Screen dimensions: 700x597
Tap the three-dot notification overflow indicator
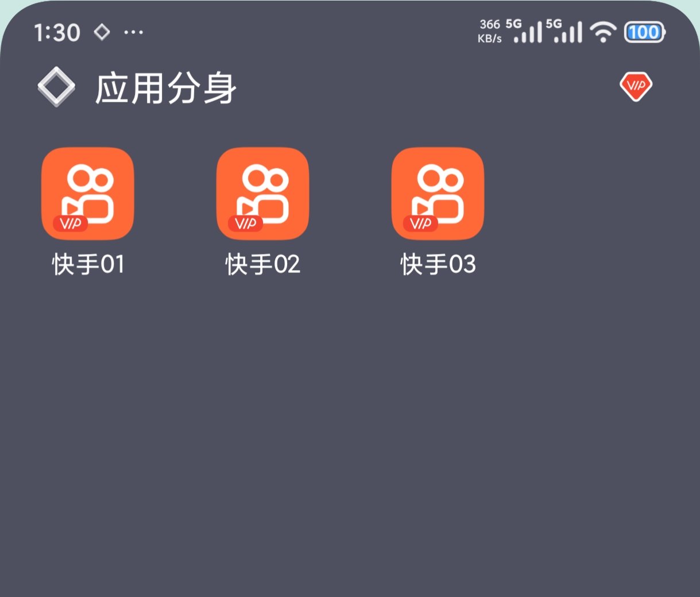coord(134,33)
